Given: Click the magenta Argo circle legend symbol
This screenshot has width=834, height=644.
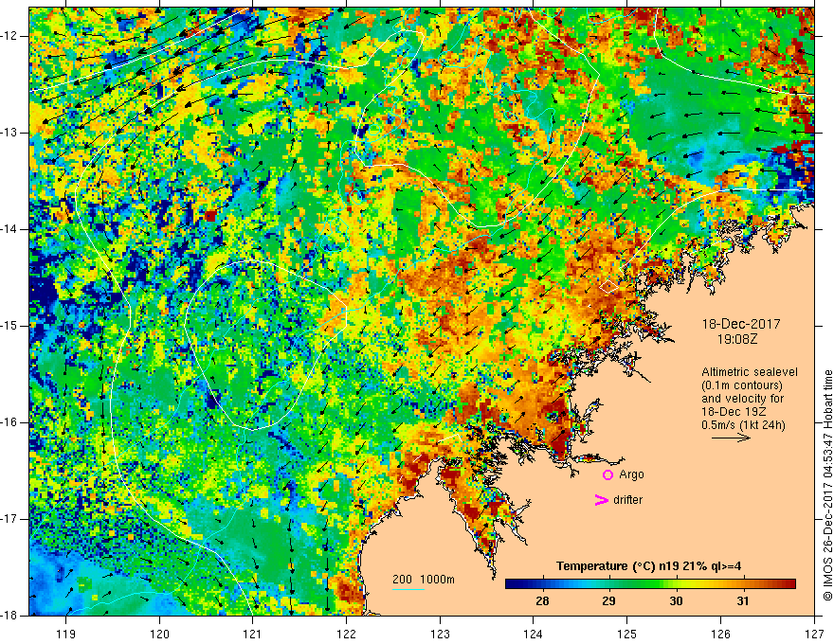Looking at the screenshot, I should [x=607, y=475].
